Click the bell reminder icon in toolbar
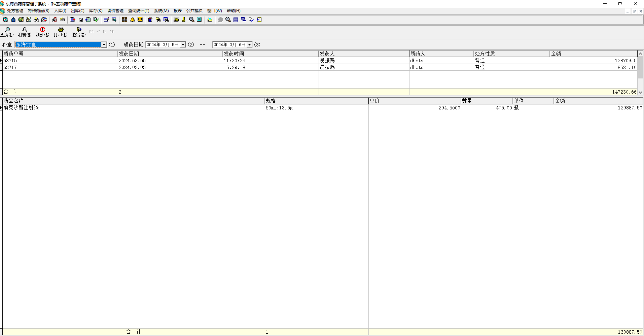 [133, 20]
